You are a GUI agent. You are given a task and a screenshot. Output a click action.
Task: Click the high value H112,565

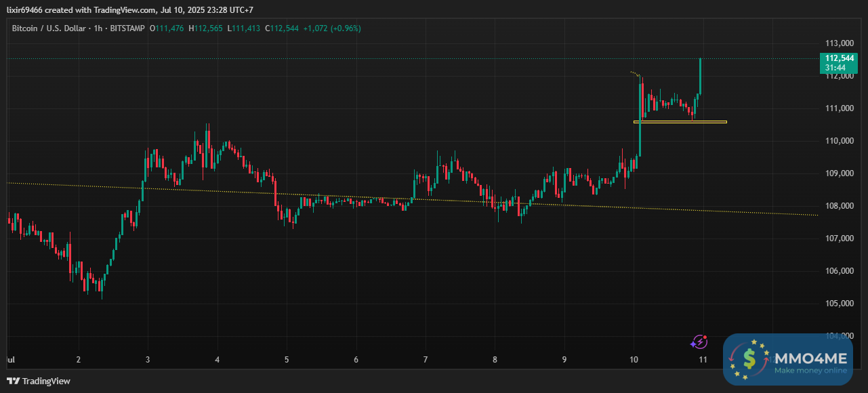pos(206,28)
